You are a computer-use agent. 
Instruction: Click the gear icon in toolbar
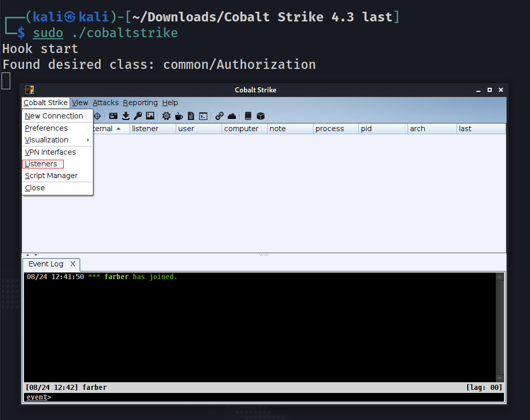pos(166,116)
